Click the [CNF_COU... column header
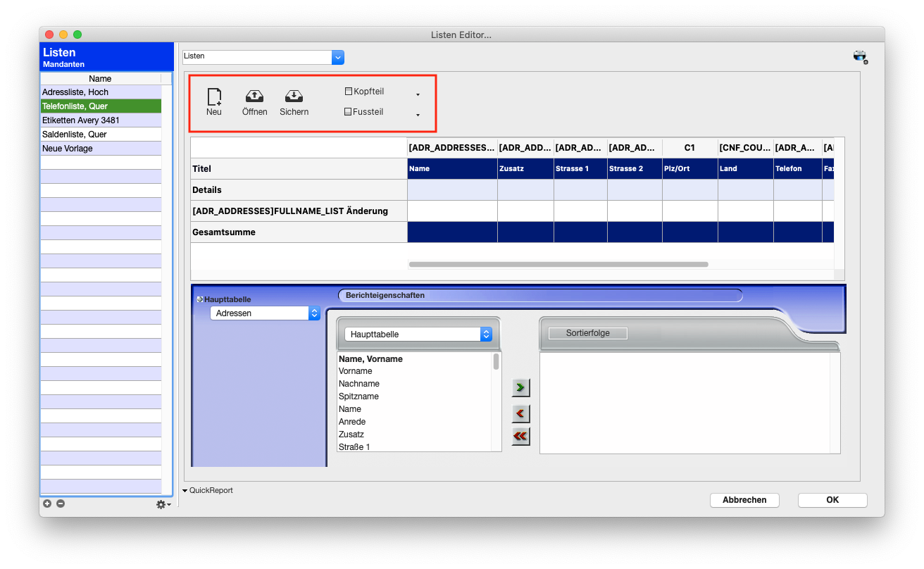This screenshot has width=924, height=569. (x=746, y=148)
